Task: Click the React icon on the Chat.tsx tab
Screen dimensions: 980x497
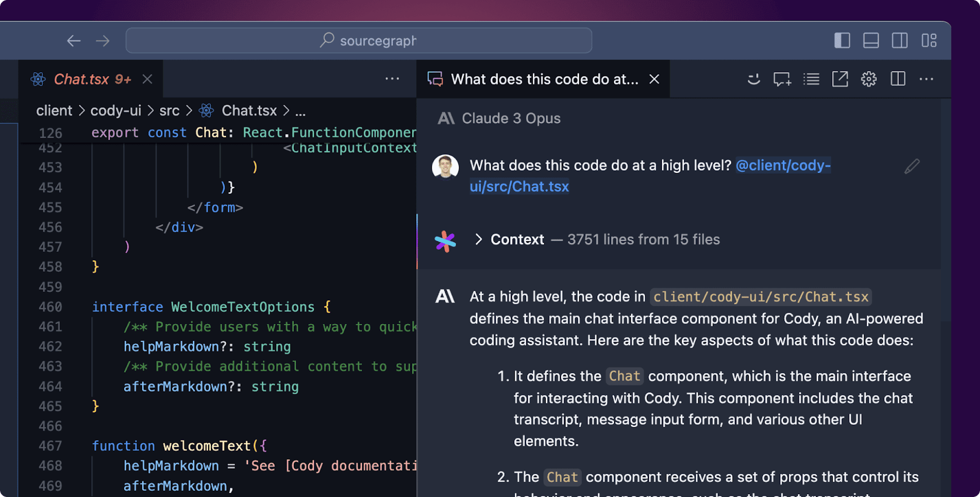Action: [x=38, y=79]
